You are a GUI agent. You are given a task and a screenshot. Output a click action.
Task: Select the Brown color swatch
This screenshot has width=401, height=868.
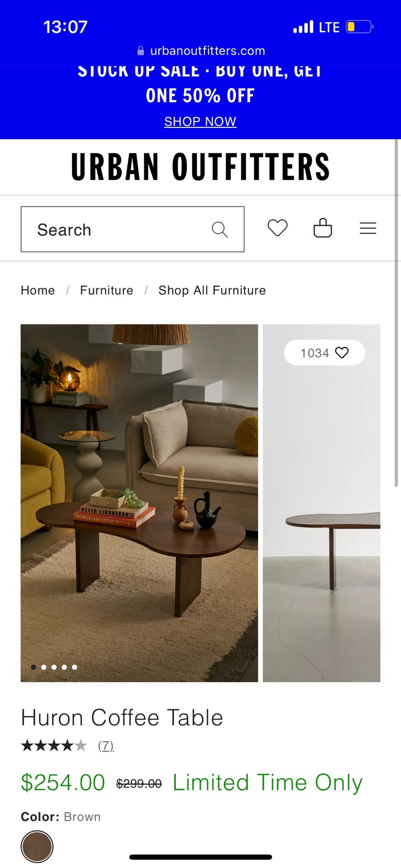pos(37,846)
